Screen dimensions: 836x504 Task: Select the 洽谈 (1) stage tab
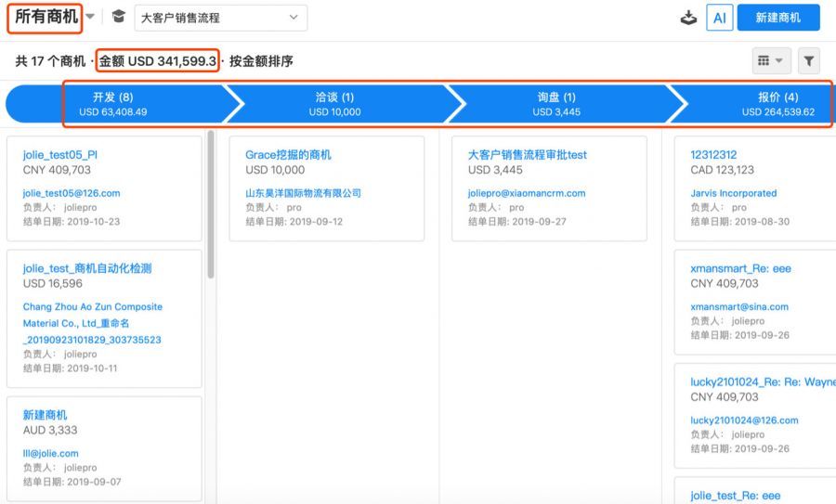pos(334,104)
